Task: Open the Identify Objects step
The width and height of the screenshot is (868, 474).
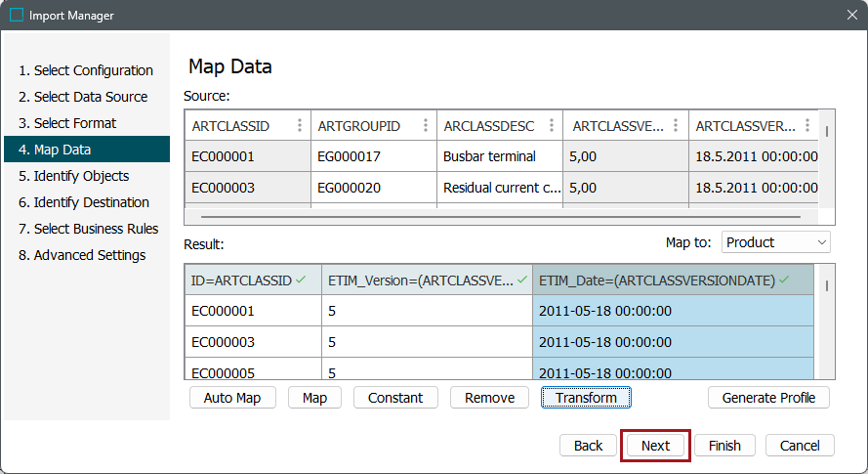Action: click(81, 176)
